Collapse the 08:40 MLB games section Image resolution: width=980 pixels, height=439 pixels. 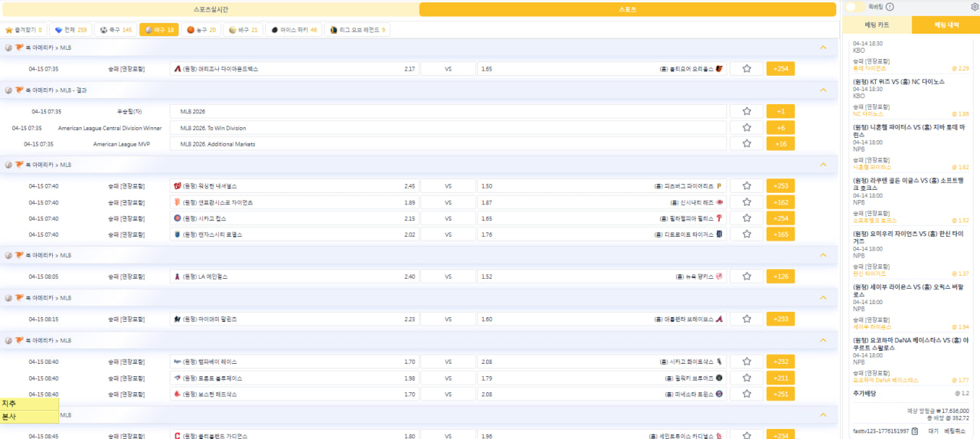click(823, 340)
